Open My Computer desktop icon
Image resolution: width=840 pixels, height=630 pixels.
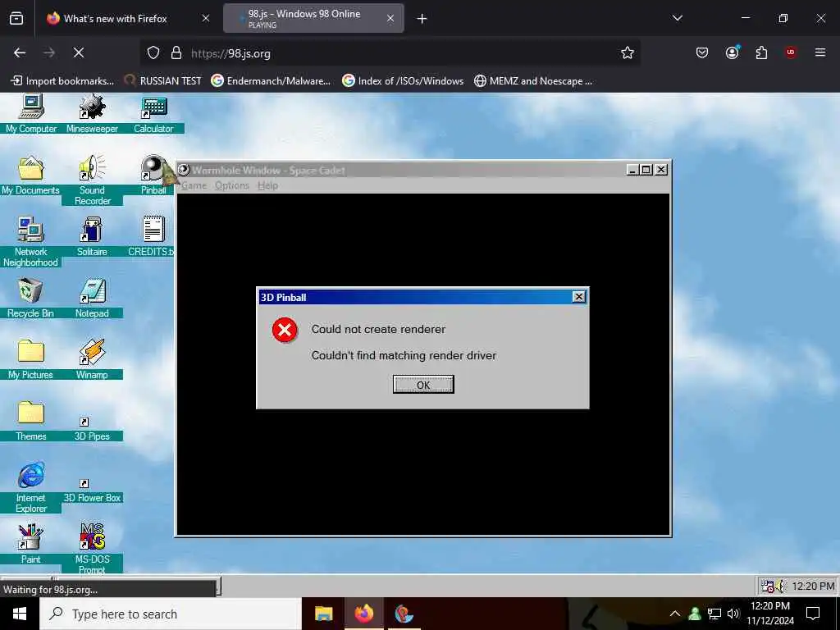coord(31,113)
